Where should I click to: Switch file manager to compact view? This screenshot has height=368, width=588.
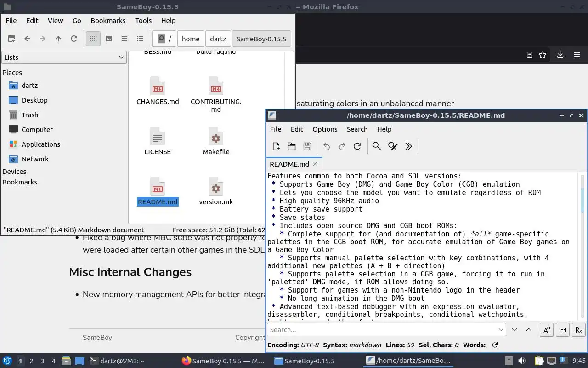124,39
